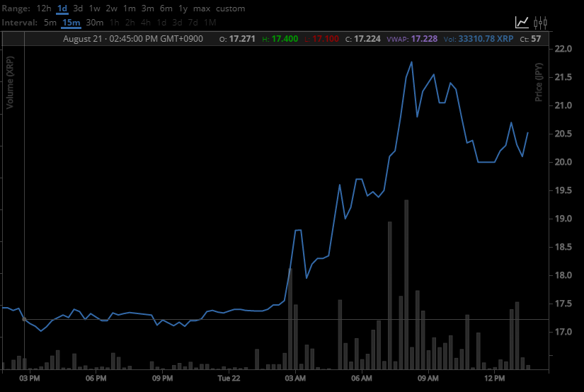The width and height of the screenshot is (584, 392).
Task: Show the max range
Action: (x=202, y=8)
